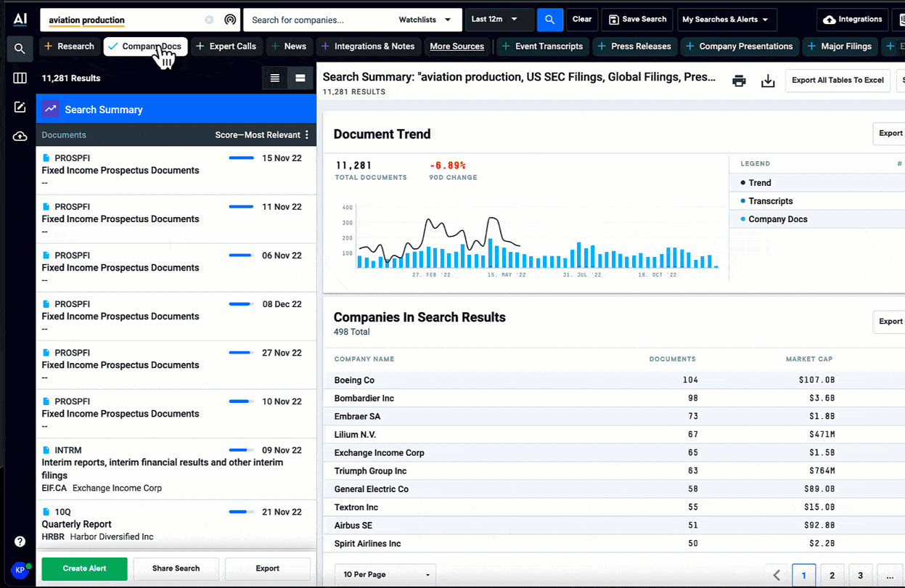Open the 10 Per Page dropdown

pos(385,575)
